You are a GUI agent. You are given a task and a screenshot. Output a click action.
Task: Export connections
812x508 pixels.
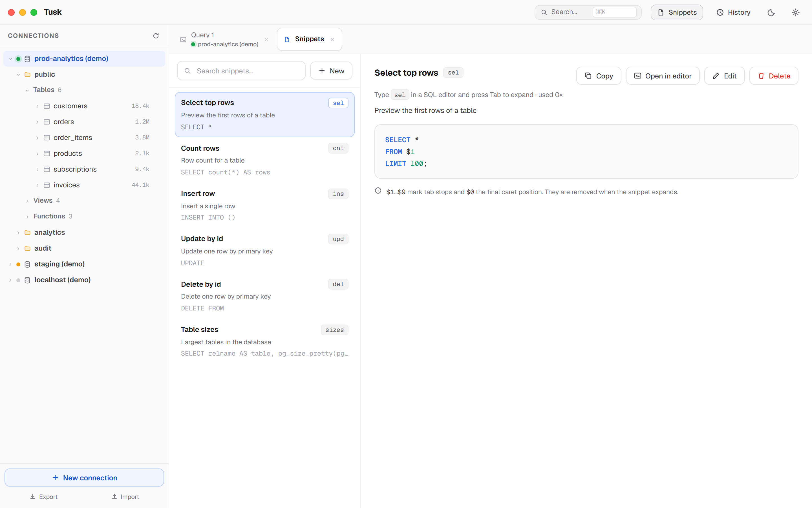[44, 497]
